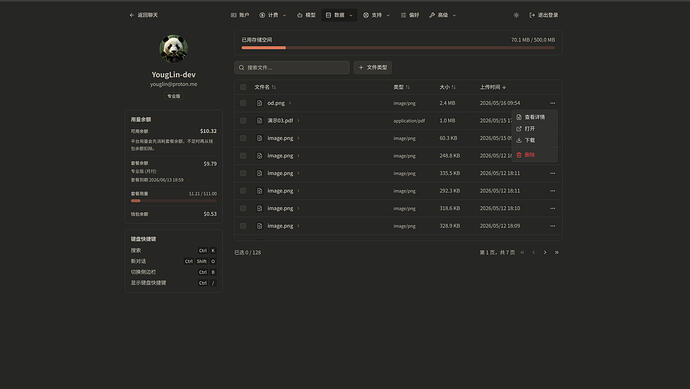This screenshot has height=389, width=690.
Task: Click the panda profile avatar
Action: point(174,49)
